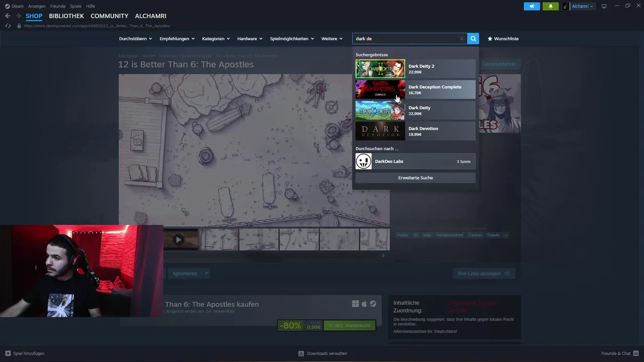Click the Handgezeichnet tag

[449, 235]
